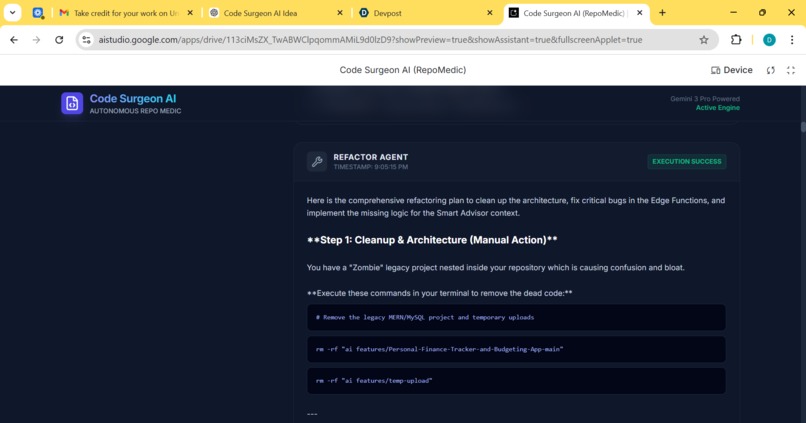The image size is (806, 423).
Task: Click the REFACTOR AGENT heading
Action: coord(371,157)
